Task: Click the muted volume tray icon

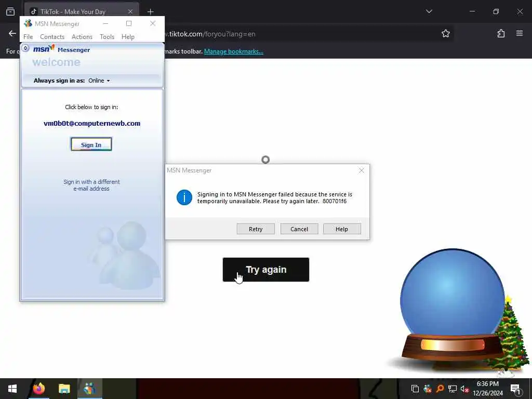Action: (x=464, y=389)
